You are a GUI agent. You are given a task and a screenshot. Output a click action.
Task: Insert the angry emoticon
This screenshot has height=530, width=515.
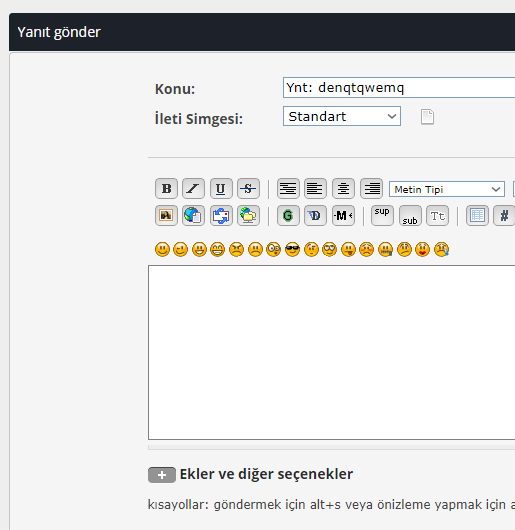click(236, 249)
